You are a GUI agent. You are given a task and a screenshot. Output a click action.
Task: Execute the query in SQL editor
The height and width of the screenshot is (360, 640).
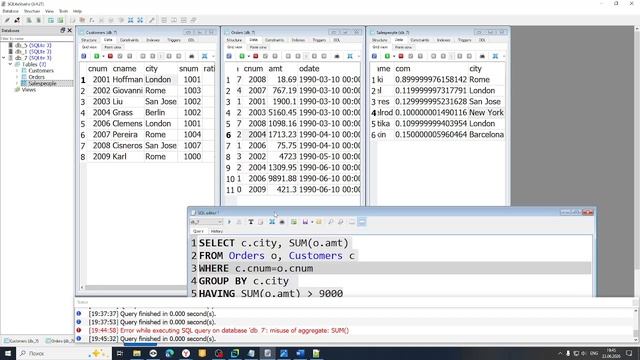click(229, 222)
